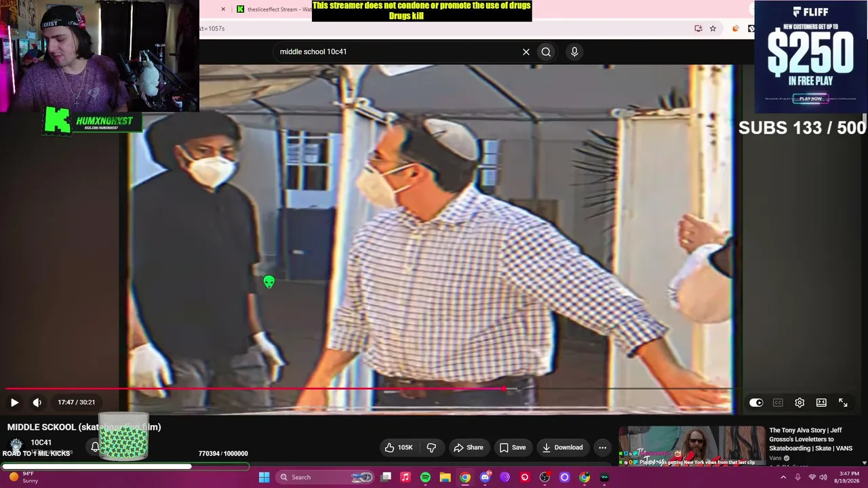Clear the YouTube search box text

click(x=526, y=52)
